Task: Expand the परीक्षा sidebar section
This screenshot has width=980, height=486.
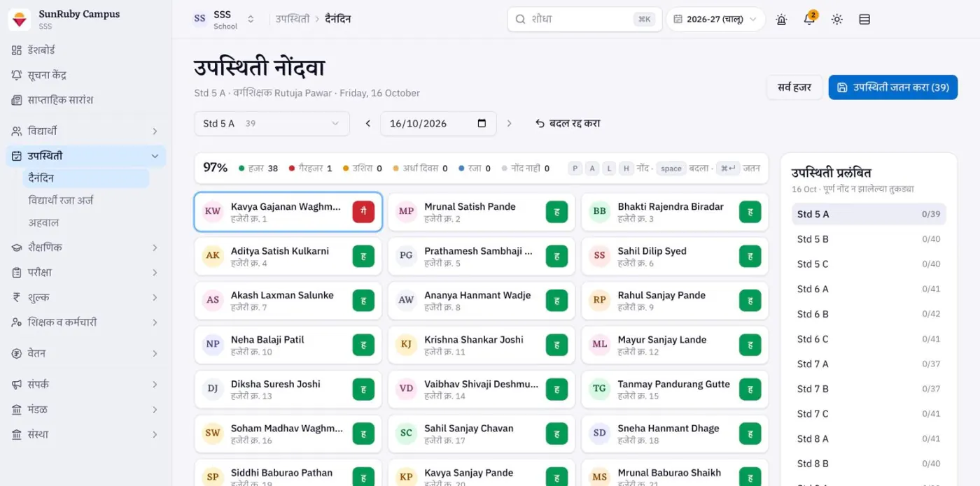Action: coord(85,273)
